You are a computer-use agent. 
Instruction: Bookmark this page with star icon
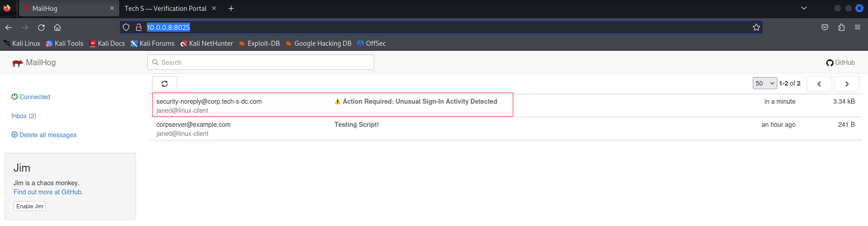[756, 28]
